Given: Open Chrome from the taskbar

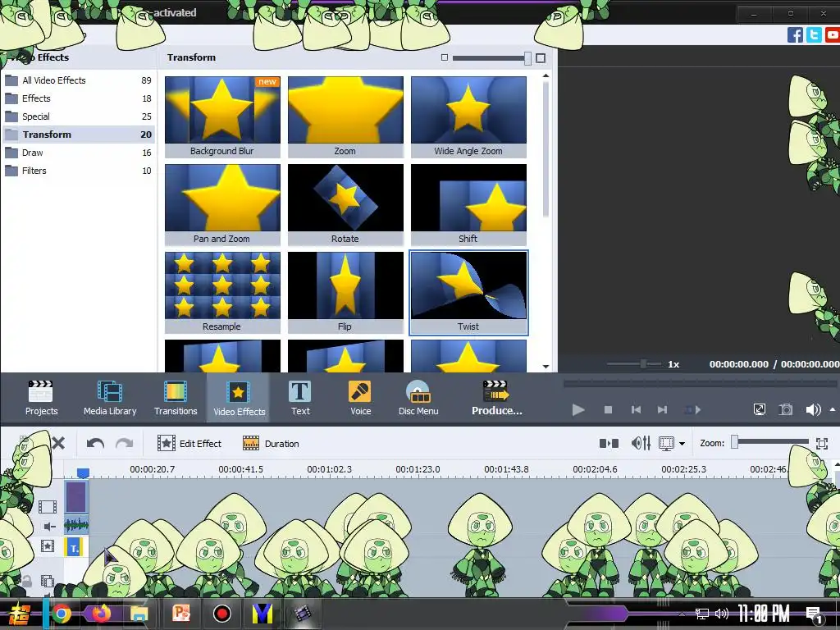Looking at the screenshot, I should pos(61,614).
